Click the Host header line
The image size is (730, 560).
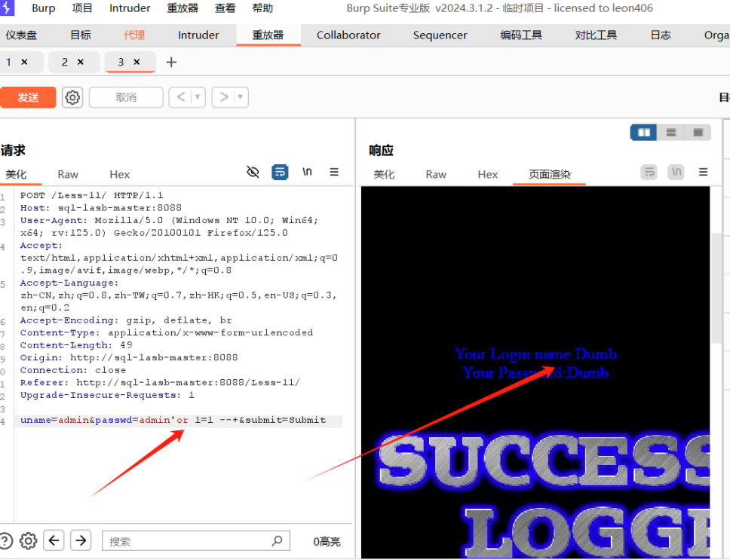(x=100, y=208)
